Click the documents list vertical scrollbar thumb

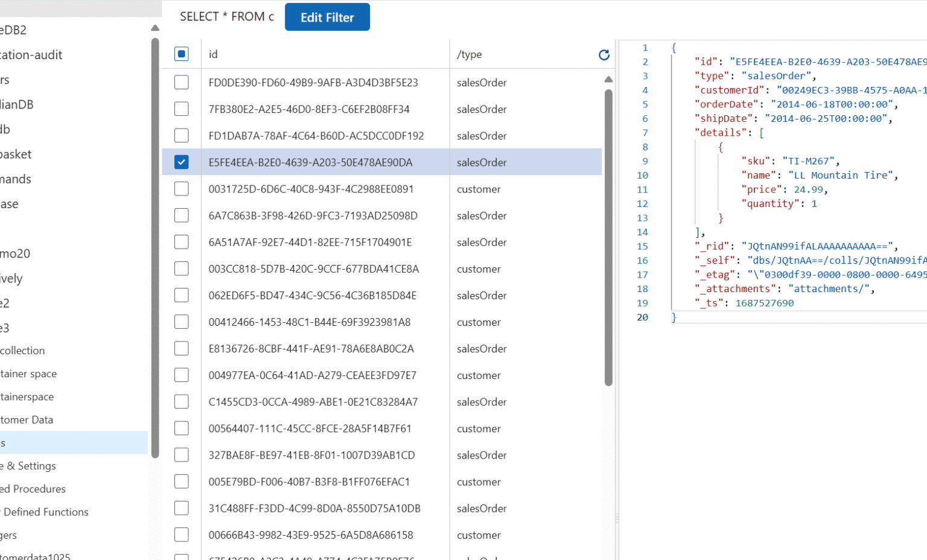[608, 235]
